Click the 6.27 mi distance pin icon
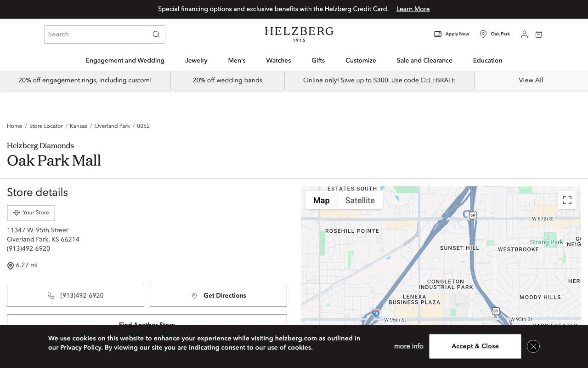Screen dimensions: 588x368 coord(11,266)
